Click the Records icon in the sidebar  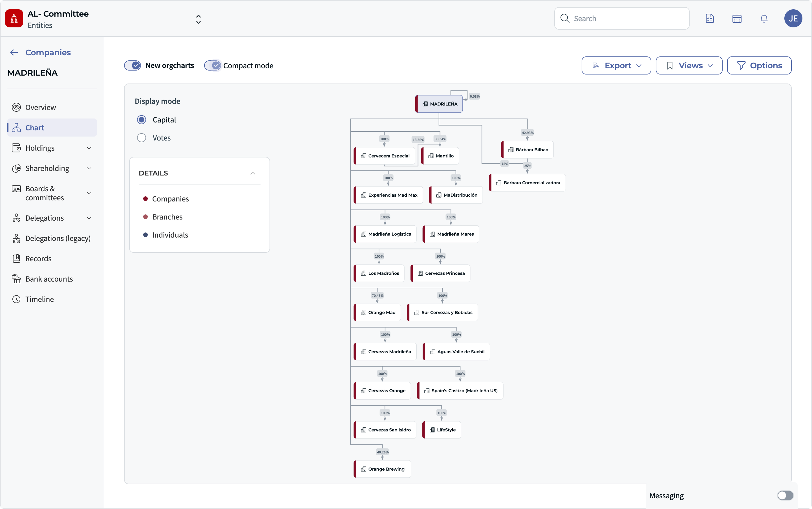pyautogui.click(x=16, y=258)
